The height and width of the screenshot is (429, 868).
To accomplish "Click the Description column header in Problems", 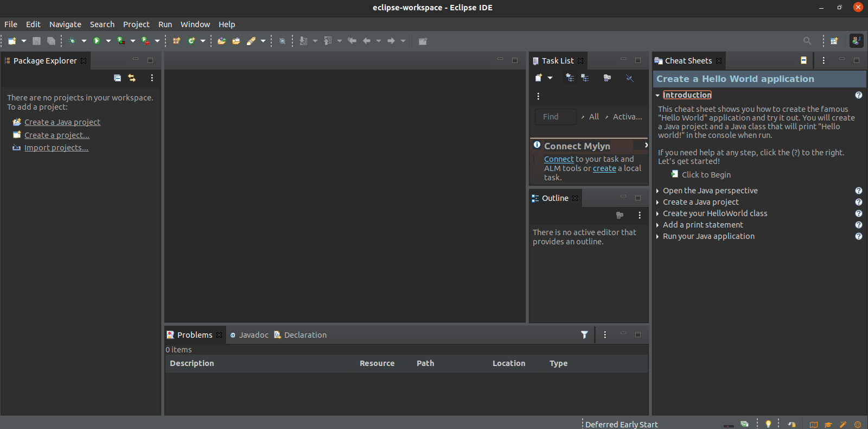I will click(x=261, y=363).
